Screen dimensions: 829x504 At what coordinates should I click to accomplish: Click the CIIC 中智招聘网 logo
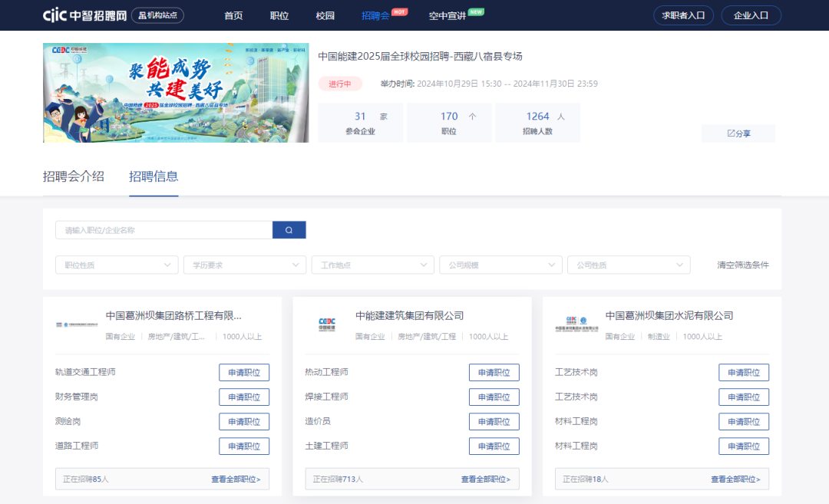[x=84, y=15]
